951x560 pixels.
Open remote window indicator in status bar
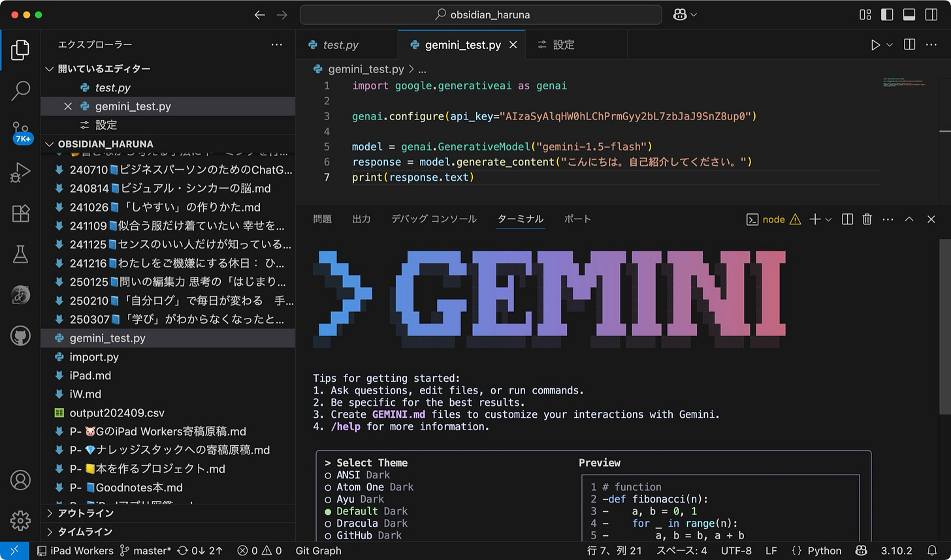14,550
